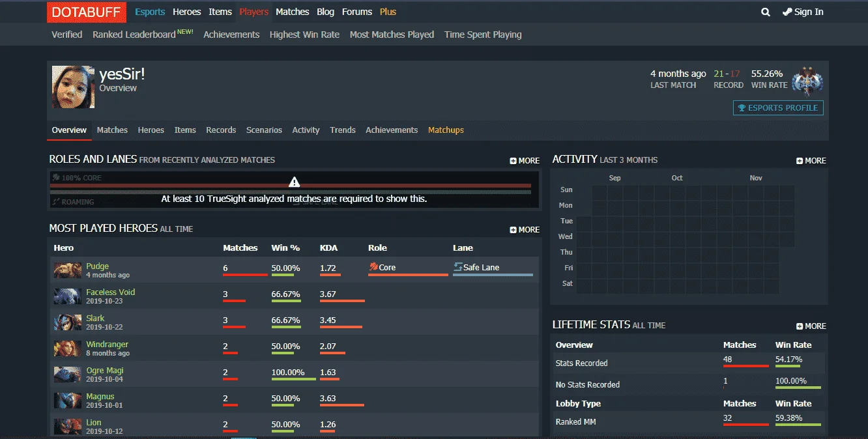Open the search magnifier icon
Screen dimensions: 868x439
766,12
